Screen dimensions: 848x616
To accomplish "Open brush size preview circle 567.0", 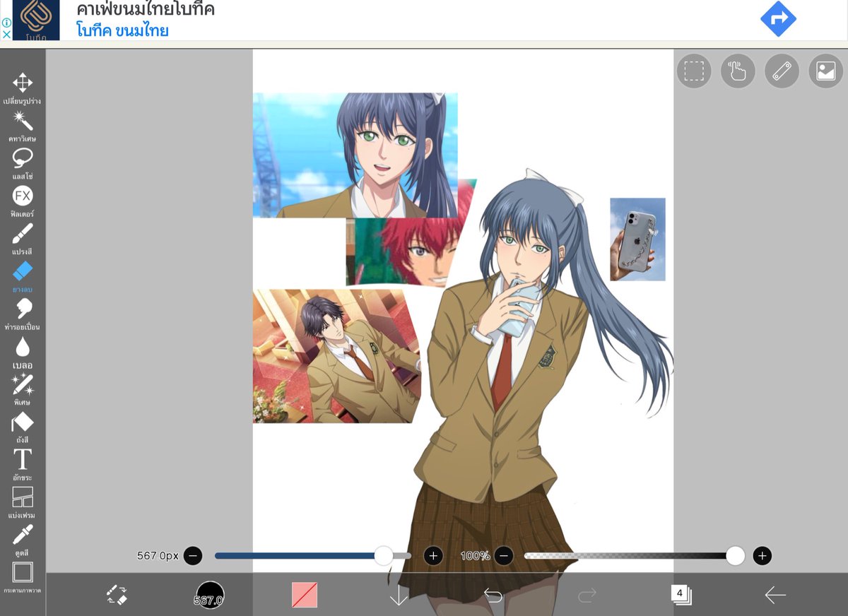I will pyautogui.click(x=210, y=595).
